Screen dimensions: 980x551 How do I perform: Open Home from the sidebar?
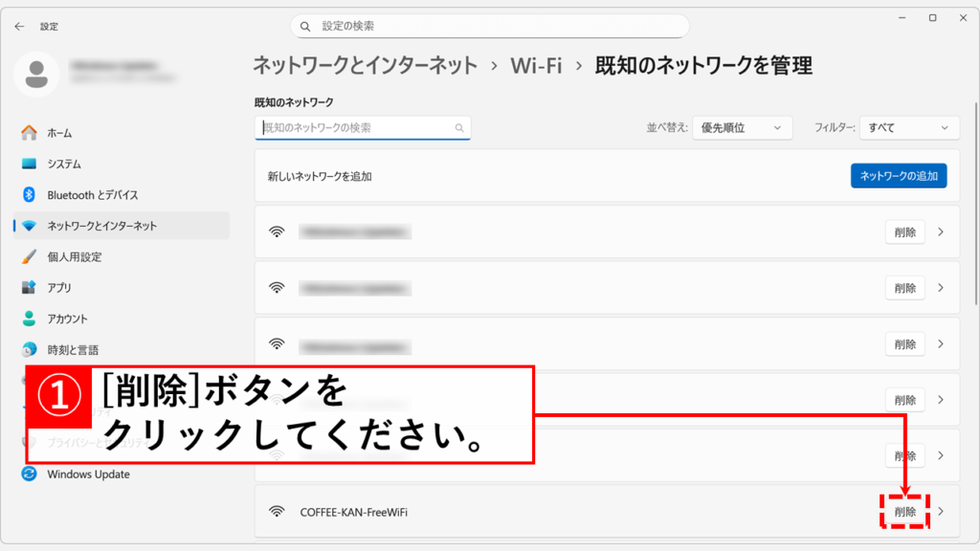(x=59, y=133)
